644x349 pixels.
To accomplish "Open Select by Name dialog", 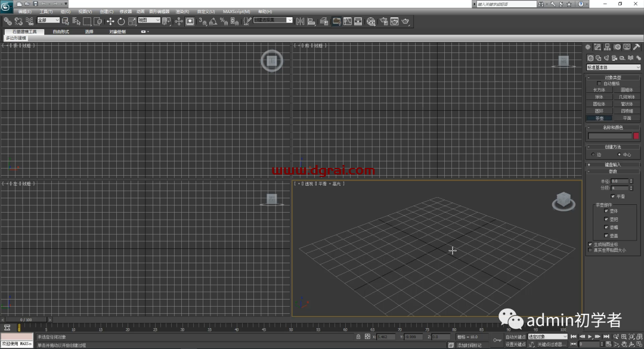I will click(x=76, y=21).
